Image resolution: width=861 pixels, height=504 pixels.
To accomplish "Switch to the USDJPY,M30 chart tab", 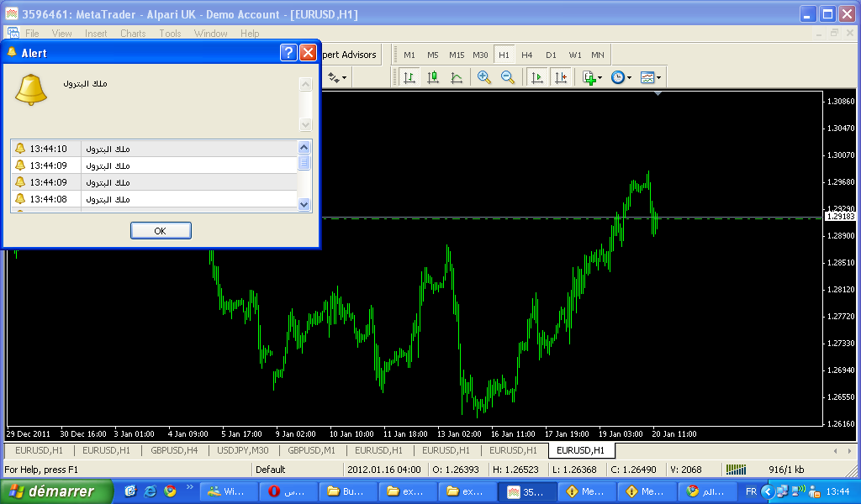I will pos(243,450).
